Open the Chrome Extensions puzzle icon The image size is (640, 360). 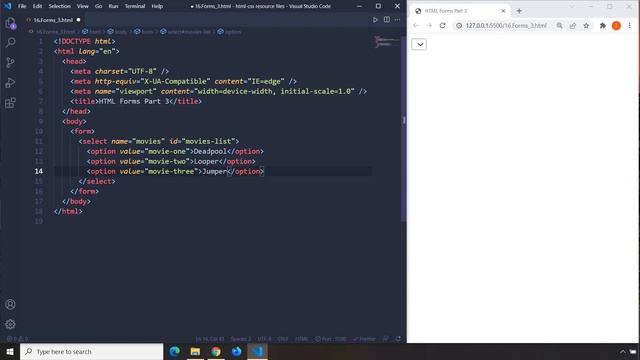click(x=602, y=25)
